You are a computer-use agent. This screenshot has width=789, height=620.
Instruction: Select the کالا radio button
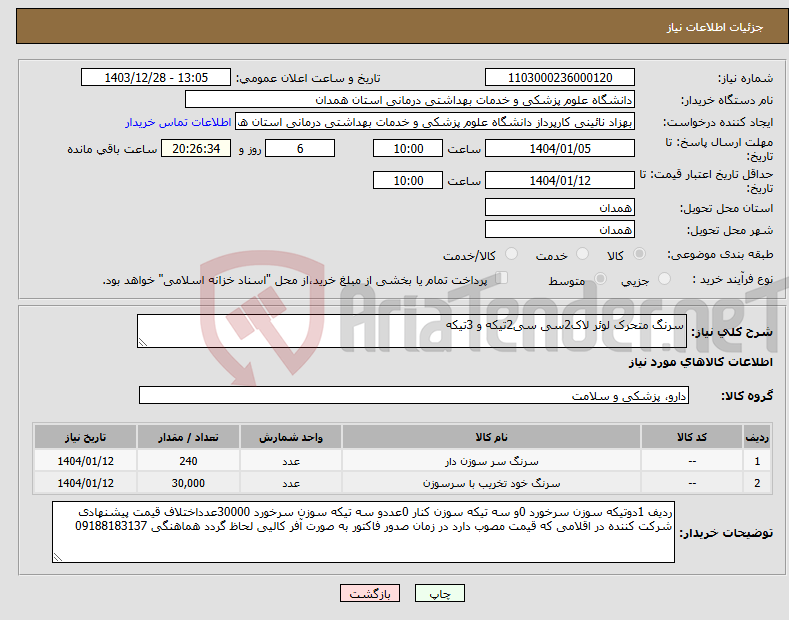point(639,254)
